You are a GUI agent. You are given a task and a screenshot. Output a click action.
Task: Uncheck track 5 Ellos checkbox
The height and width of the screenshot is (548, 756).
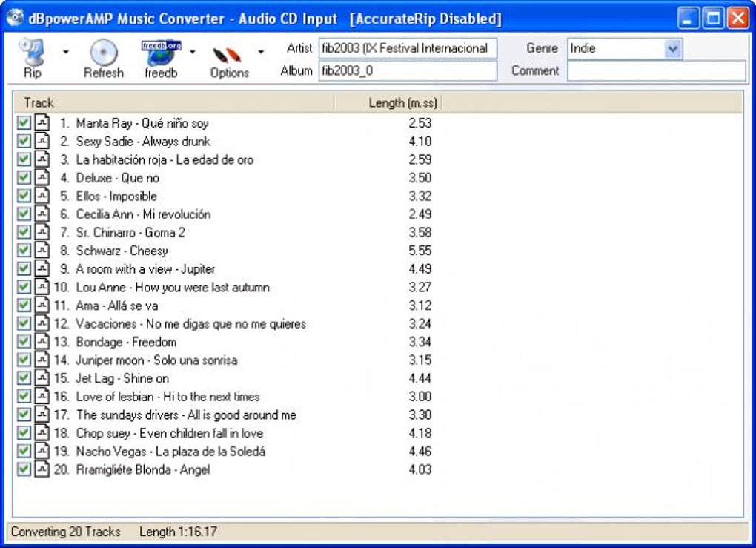24,196
